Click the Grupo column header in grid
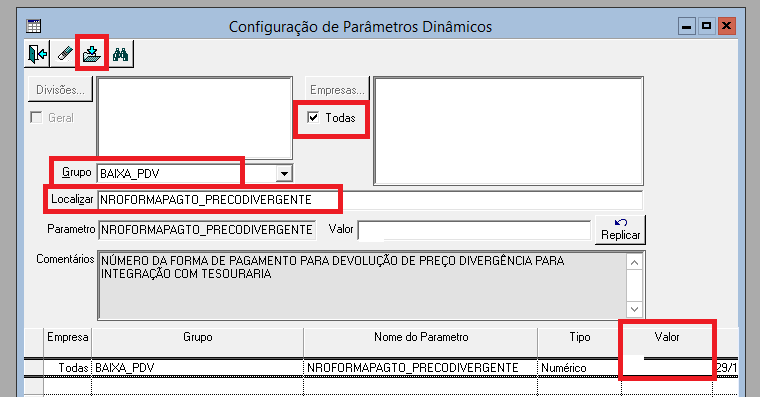Image resolution: width=760 pixels, height=397 pixels. pos(197,337)
